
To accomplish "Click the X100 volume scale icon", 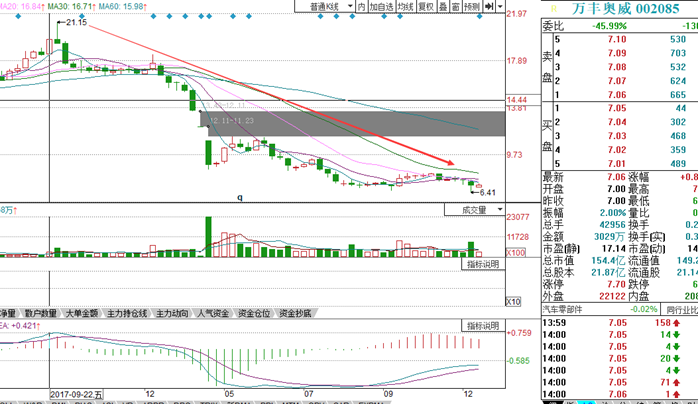I will click(x=516, y=252).
